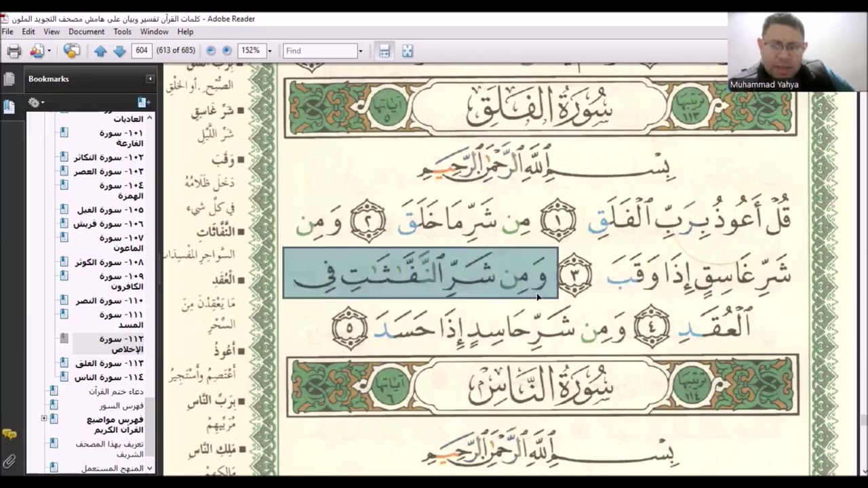Open bookmark المنهج المستعمل
This screenshot has height=488, width=868.
[x=113, y=468]
